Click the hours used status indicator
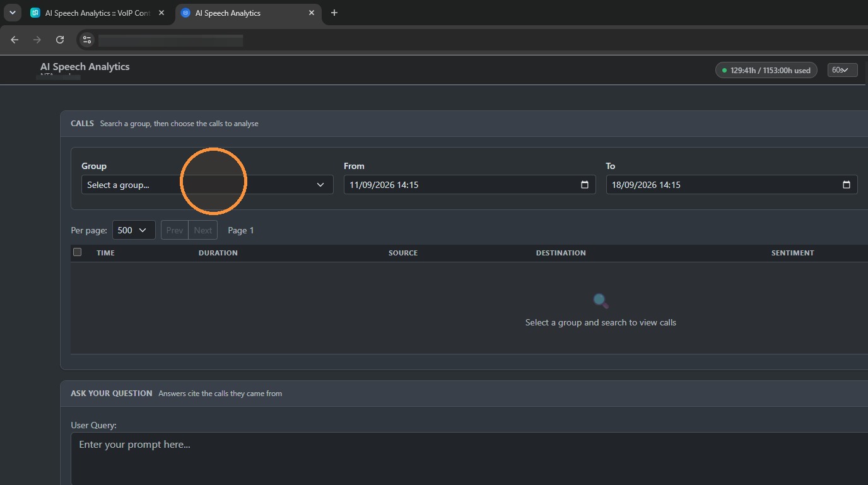Image resolution: width=868 pixels, height=485 pixels. pyautogui.click(x=766, y=70)
